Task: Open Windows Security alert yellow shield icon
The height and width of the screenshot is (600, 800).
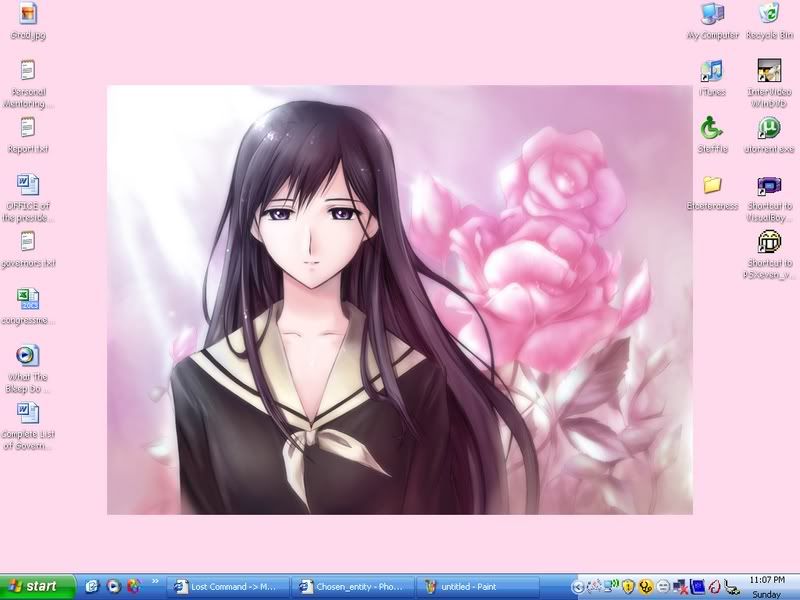Action: [x=628, y=587]
